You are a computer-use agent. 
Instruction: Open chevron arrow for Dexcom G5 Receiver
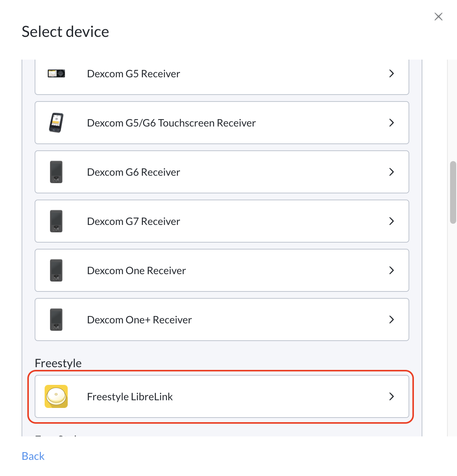pyautogui.click(x=392, y=73)
